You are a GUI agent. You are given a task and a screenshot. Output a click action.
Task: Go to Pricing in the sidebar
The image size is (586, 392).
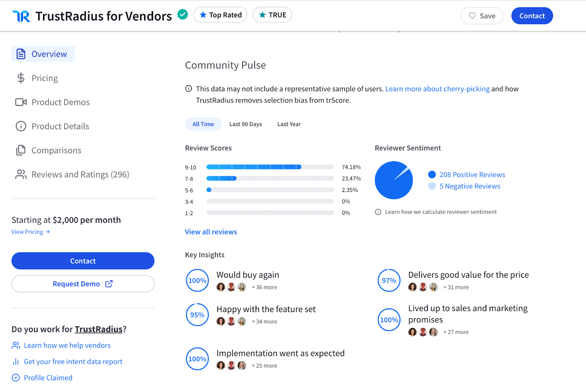[x=37, y=78]
